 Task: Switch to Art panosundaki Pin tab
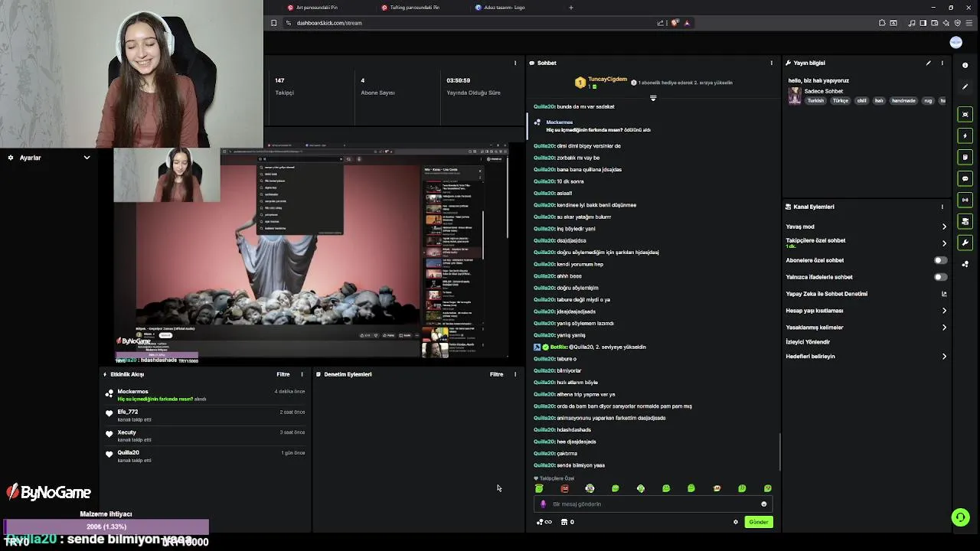[317, 8]
